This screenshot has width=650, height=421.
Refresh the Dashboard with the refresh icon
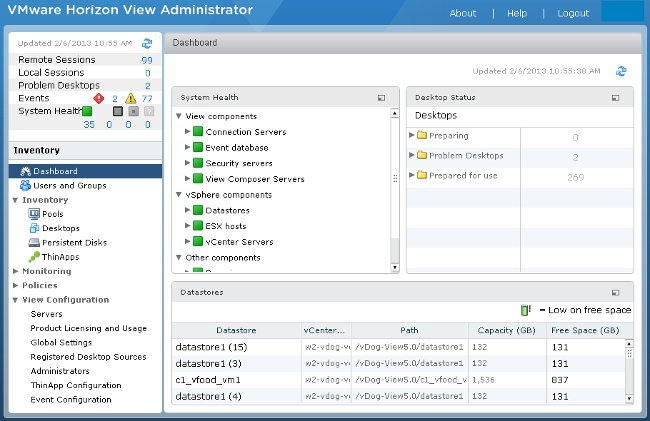click(621, 71)
